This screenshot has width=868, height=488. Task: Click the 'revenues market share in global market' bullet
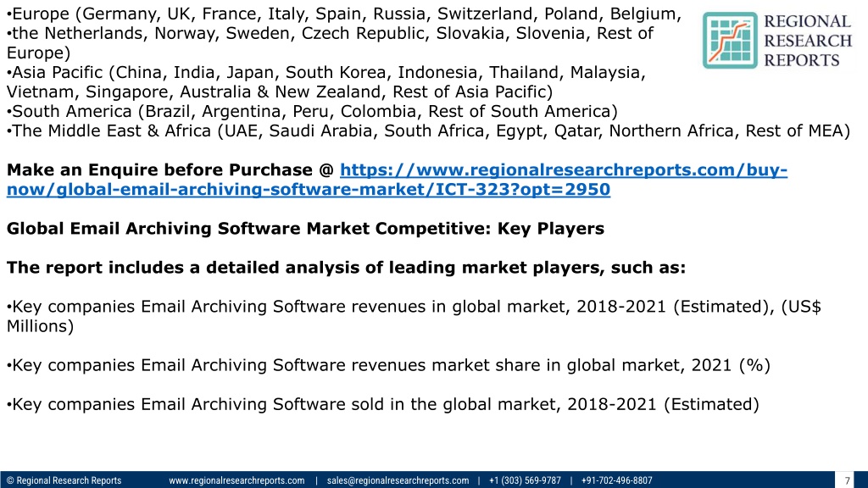click(x=388, y=365)
